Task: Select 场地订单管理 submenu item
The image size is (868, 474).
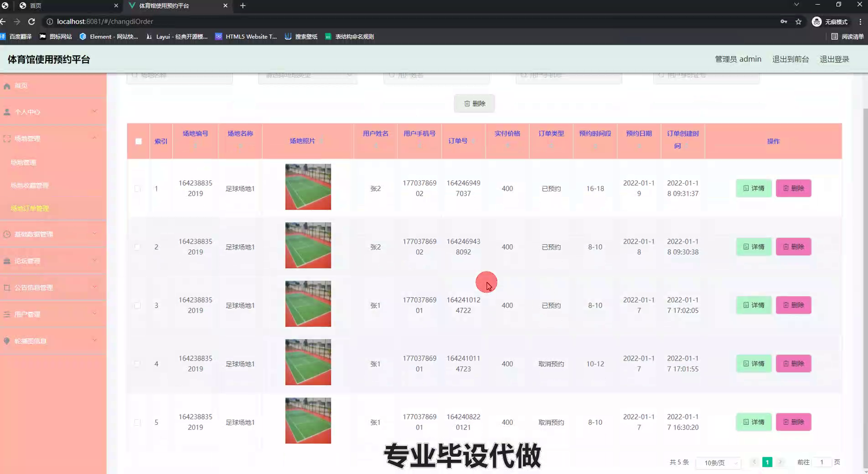Action: click(30, 208)
